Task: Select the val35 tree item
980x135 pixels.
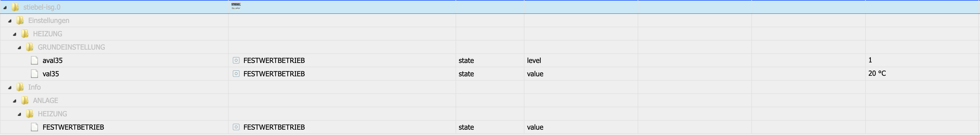Action: (50, 74)
